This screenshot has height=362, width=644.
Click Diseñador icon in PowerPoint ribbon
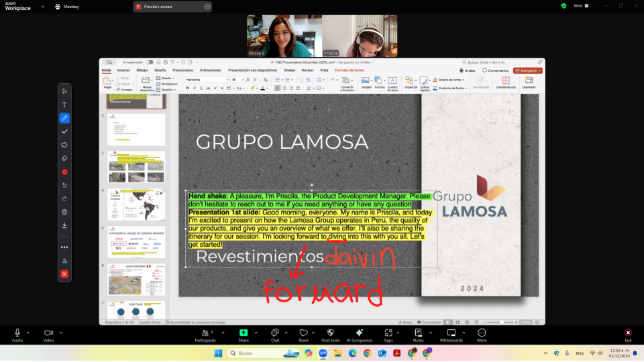(x=529, y=82)
